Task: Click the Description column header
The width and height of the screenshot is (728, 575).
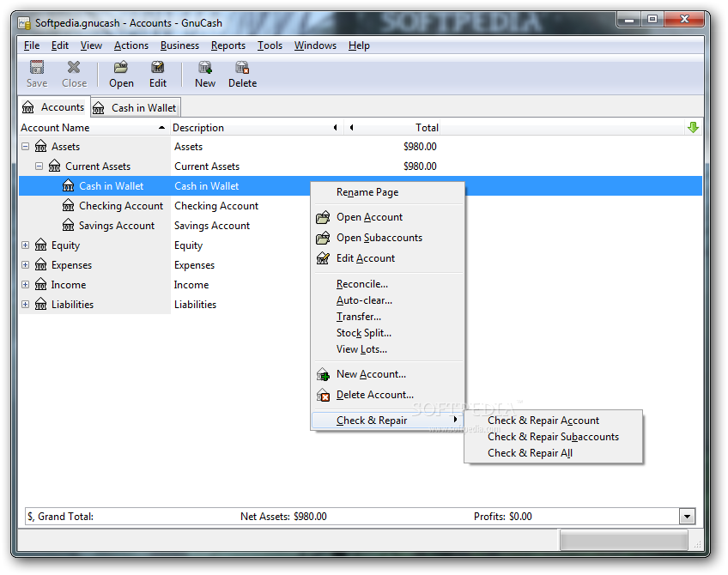Action: (257, 128)
